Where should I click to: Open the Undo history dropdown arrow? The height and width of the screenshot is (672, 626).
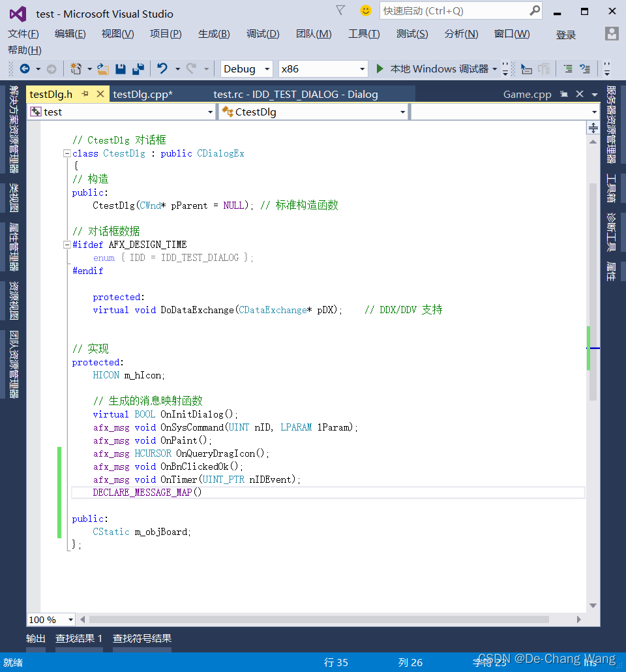(x=177, y=69)
